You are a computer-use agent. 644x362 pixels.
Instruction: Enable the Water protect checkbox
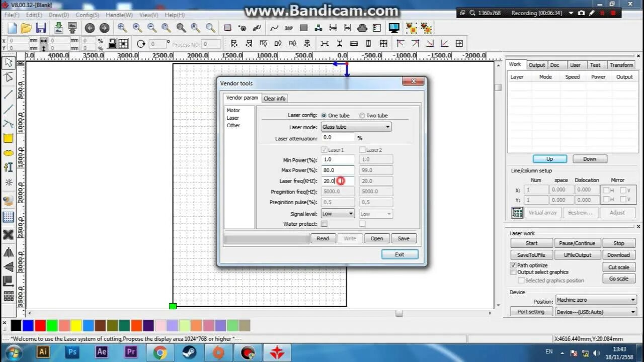pos(325,224)
